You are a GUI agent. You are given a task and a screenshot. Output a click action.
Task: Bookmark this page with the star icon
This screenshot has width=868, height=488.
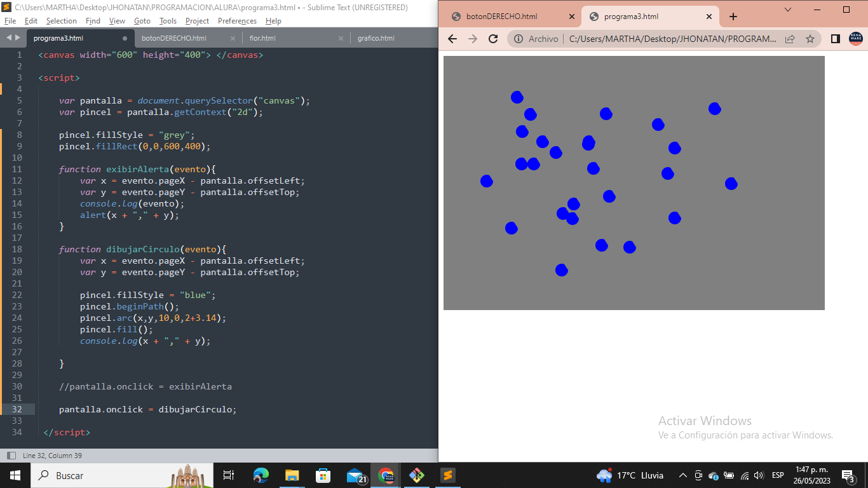coord(810,39)
